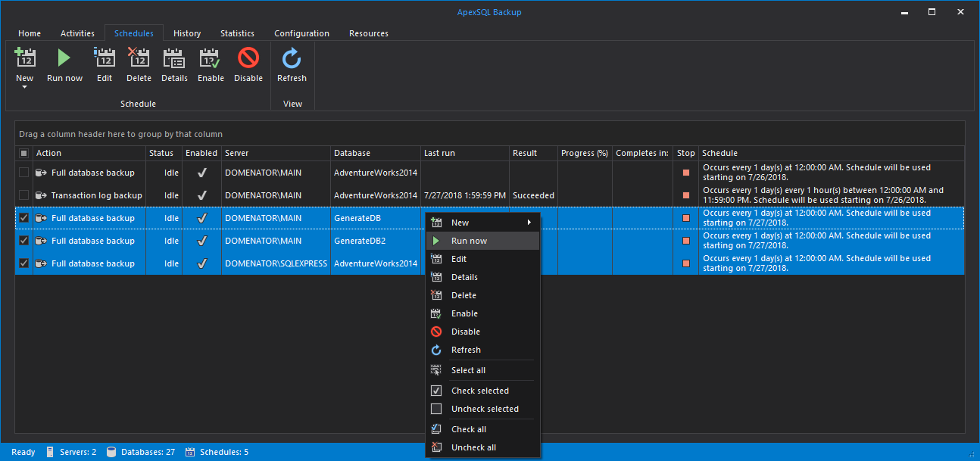Click the Enable schedule ribbon icon
This screenshot has height=461, width=980.
pos(211,59)
